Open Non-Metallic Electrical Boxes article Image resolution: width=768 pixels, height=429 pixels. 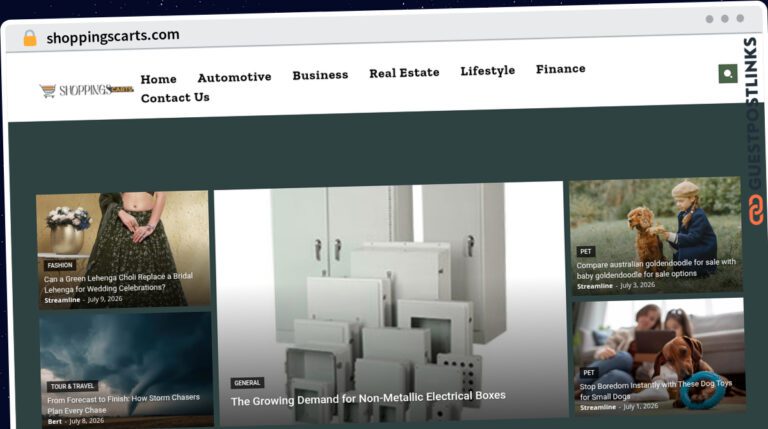point(368,398)
